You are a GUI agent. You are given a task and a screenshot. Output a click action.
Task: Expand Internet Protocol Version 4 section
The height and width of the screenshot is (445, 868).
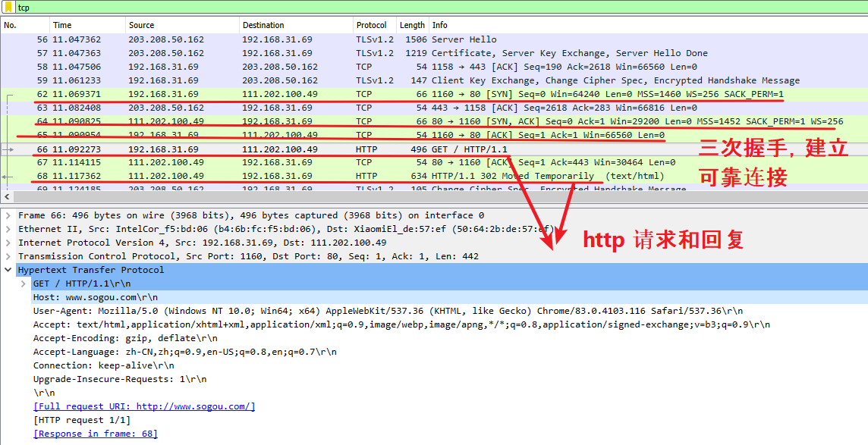pos(8,243)
